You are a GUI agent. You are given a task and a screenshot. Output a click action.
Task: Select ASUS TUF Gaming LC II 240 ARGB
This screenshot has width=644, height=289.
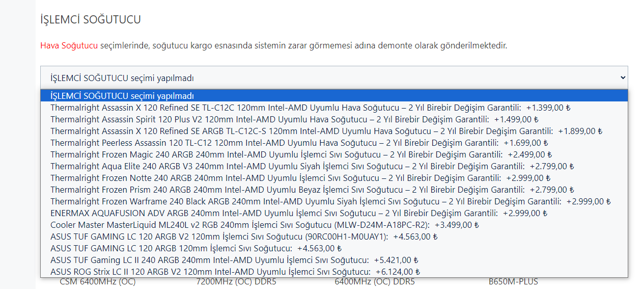234,260
